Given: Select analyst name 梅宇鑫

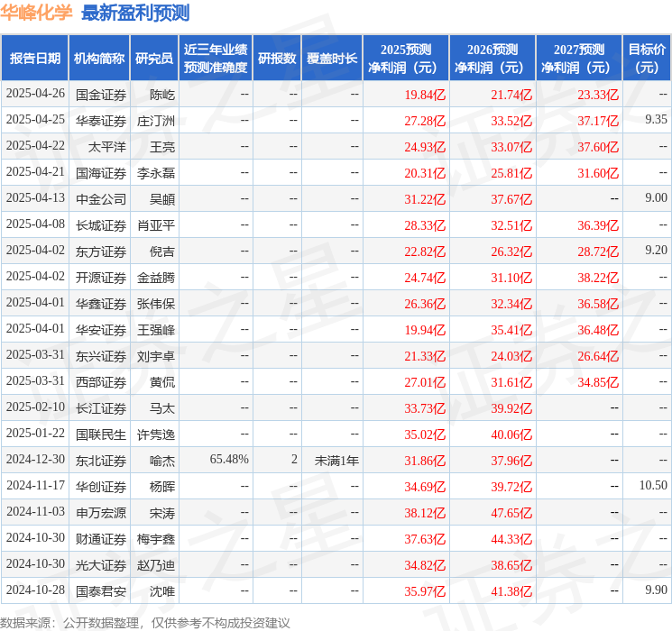Looking at the screenshot, I should [156, 539].
